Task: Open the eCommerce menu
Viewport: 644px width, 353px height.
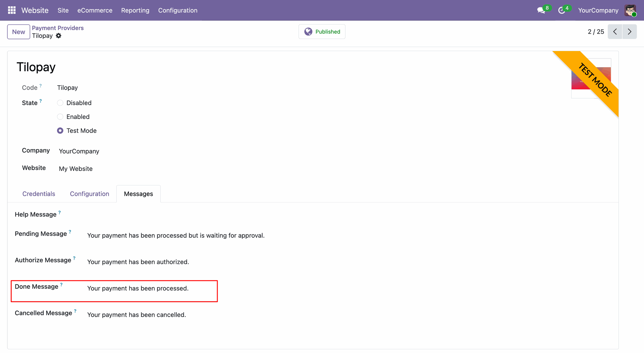Action: point(95,10)
